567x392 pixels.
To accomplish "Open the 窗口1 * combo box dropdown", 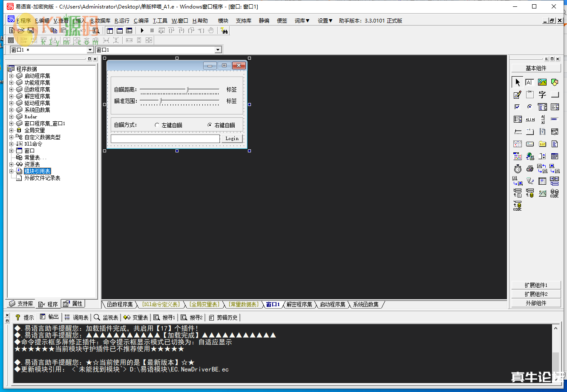I will (x=90, y=50).
